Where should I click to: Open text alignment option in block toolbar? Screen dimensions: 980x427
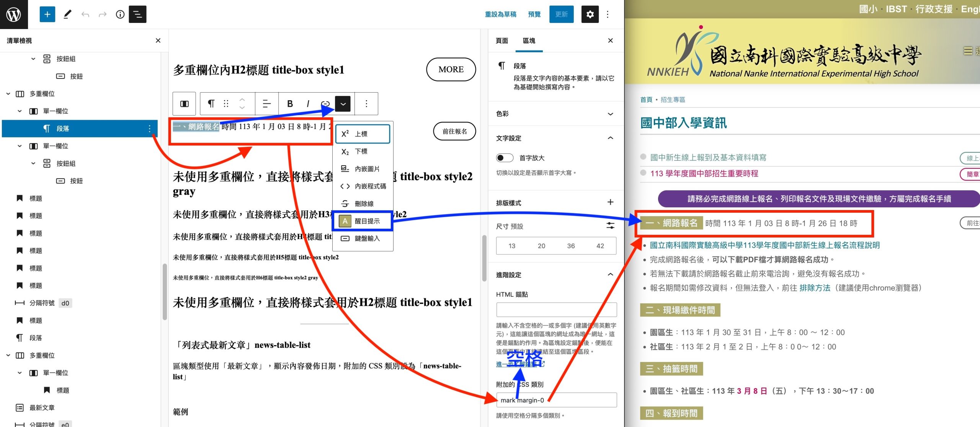click(267, 104)
